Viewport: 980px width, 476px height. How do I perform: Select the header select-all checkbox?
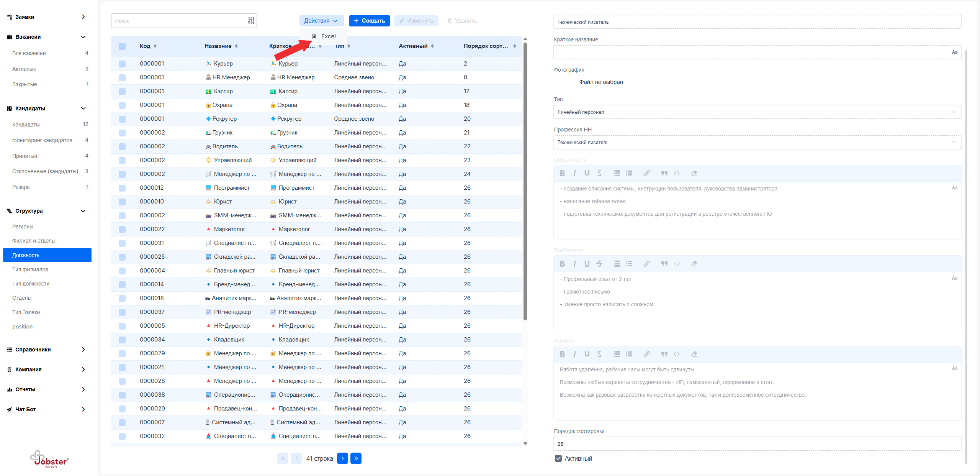point(122,46)
